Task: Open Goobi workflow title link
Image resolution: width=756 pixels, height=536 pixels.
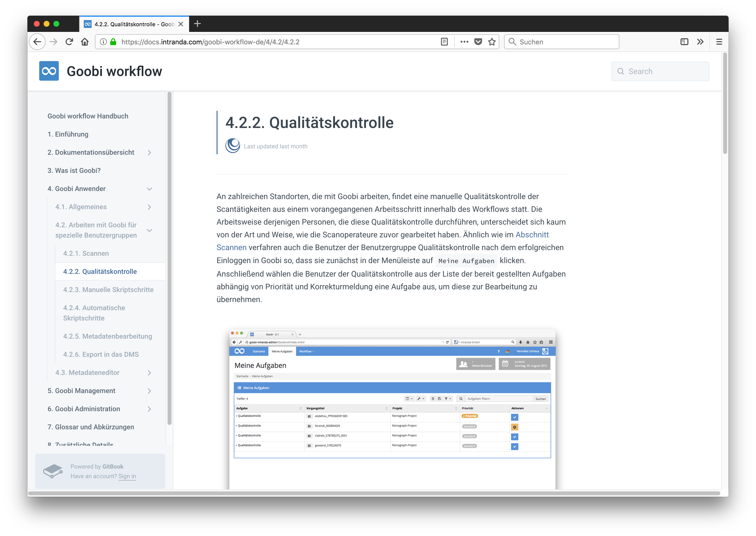Action: tap(114, 71)
